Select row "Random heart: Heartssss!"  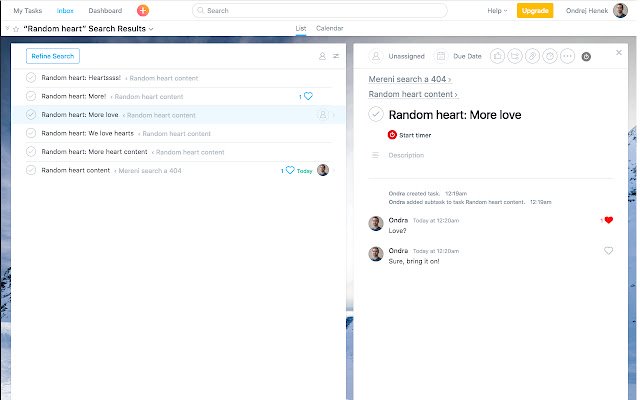click(x=178, y=78)
